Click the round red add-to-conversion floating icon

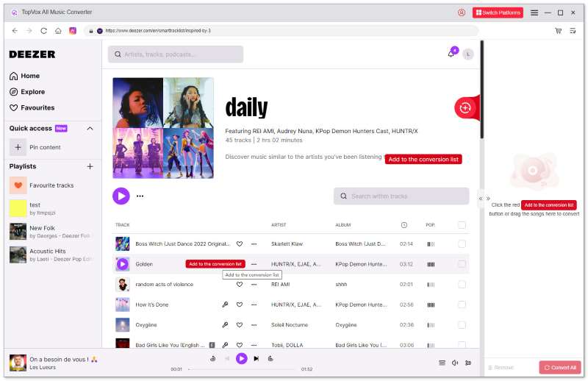click(x=465, y=108)
